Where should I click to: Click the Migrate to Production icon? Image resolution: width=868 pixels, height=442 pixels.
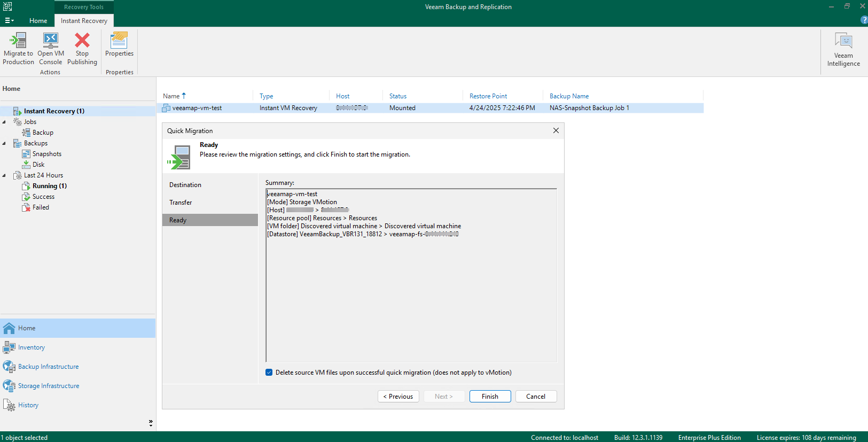click(x=18, y=41)
